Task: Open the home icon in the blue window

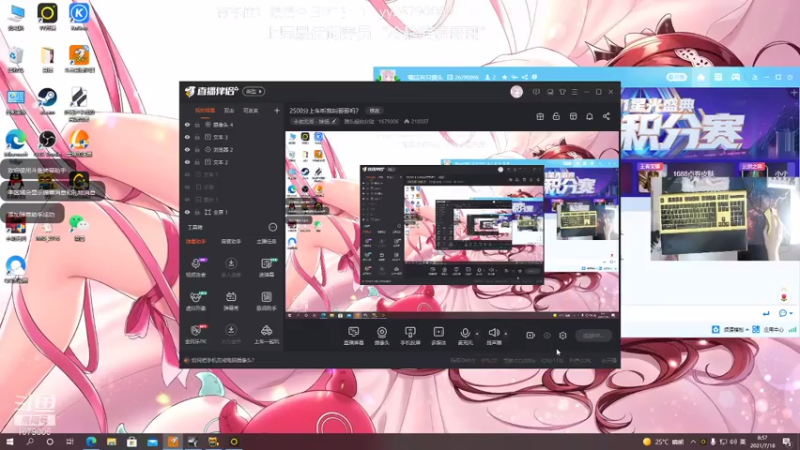Action: 701,77
